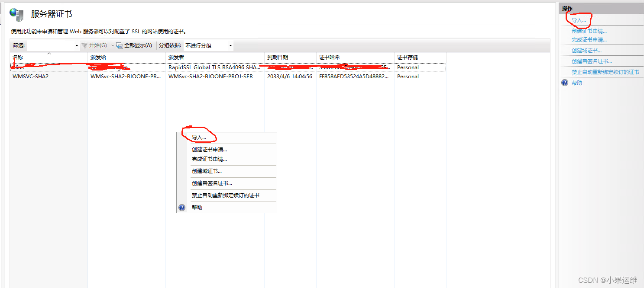Click 创建域证书... in the Actions pane
644x288 pixels.
[586, 51]
